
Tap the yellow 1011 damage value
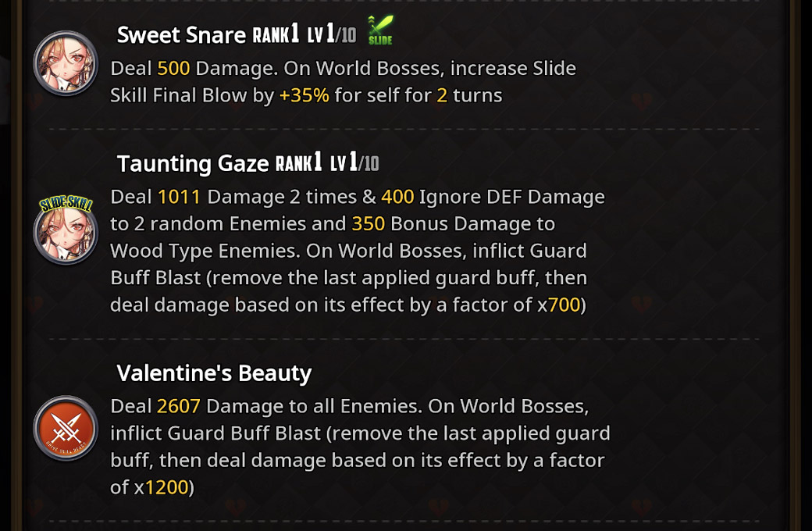tap(179, 197)
